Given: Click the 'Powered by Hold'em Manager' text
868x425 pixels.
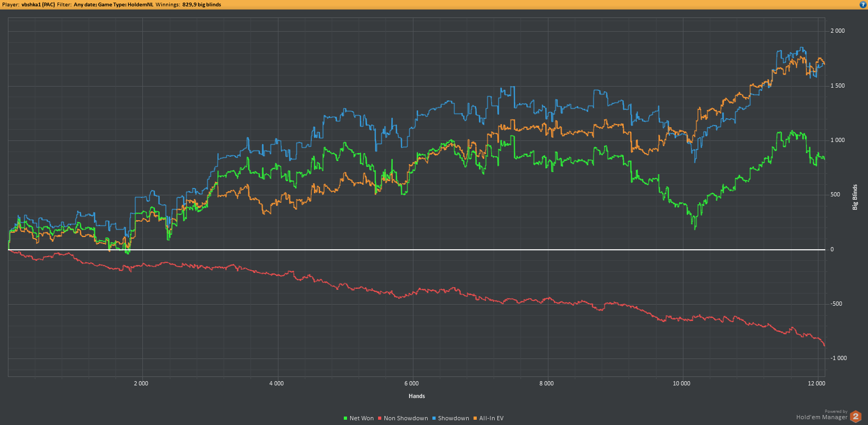Looking at the screenshot, I should click(x=822, y=415).
